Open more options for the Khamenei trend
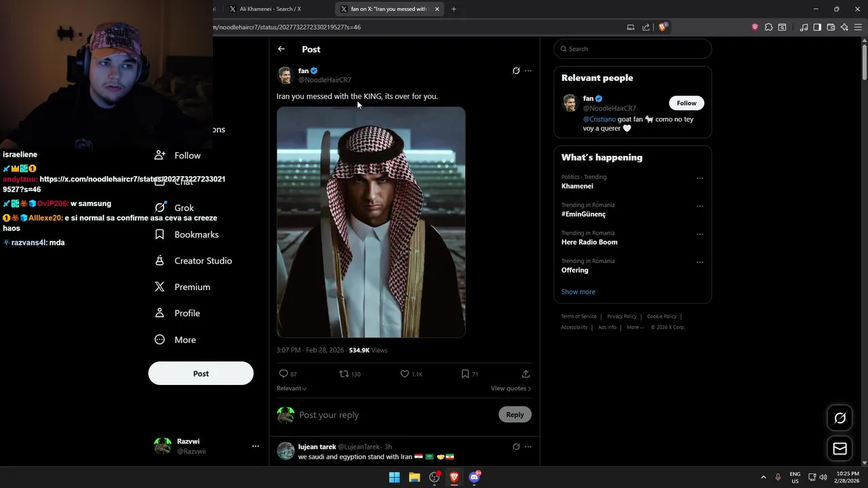 click(700, 178)
